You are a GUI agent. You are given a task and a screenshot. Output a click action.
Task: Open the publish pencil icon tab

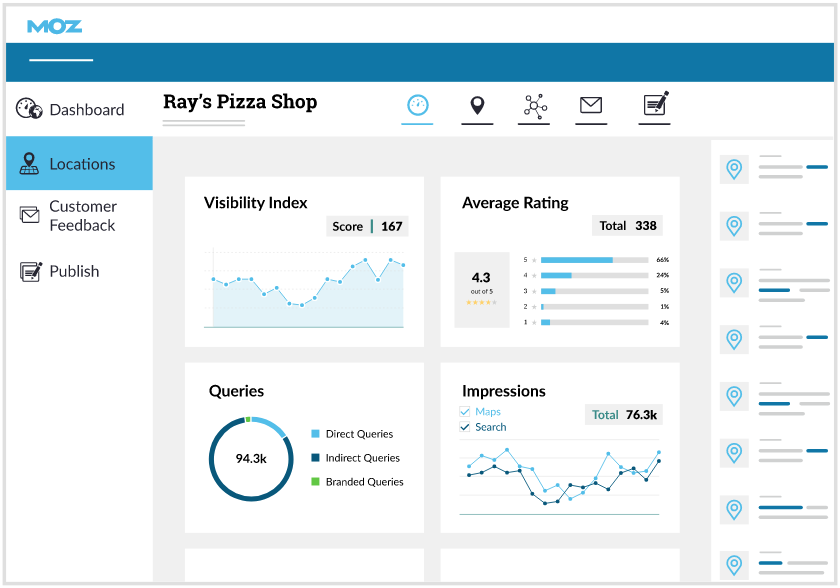pyautogui.click(x=656, y=104)
